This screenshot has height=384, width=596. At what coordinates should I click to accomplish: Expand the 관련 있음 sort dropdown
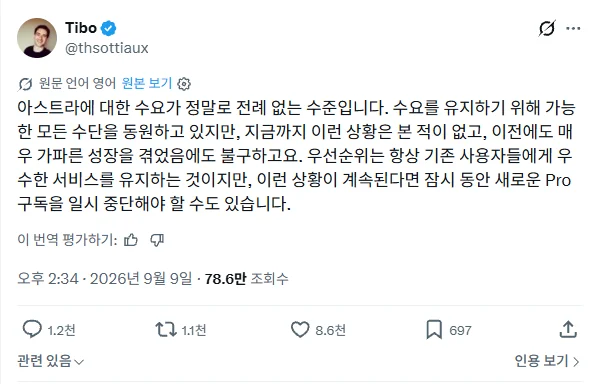[50, 361]
